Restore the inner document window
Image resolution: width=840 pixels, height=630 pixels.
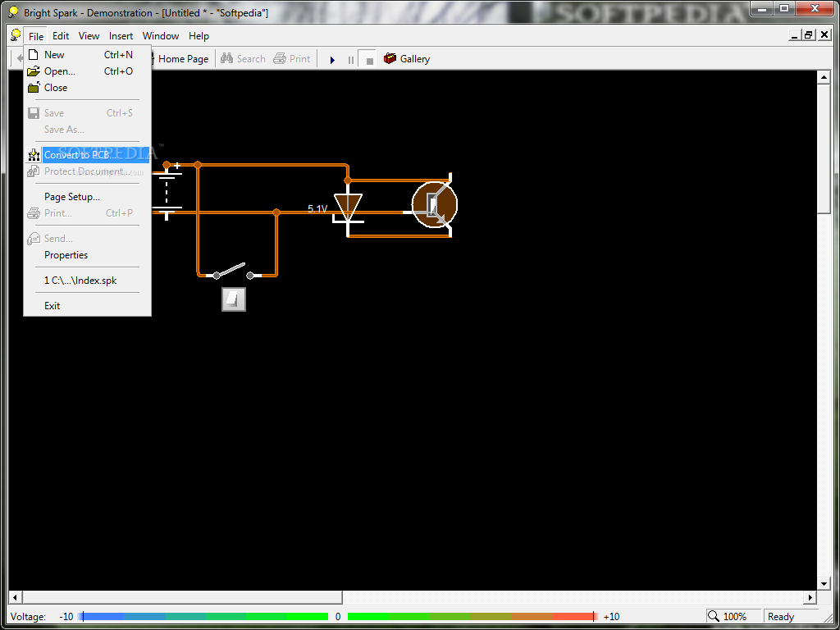point(809,35)
